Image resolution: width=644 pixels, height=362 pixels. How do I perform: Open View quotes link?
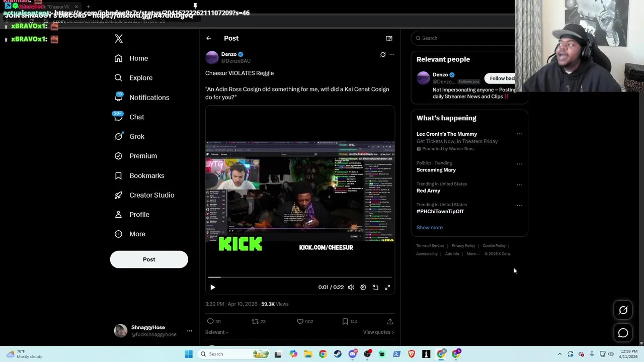pos(378,332)
